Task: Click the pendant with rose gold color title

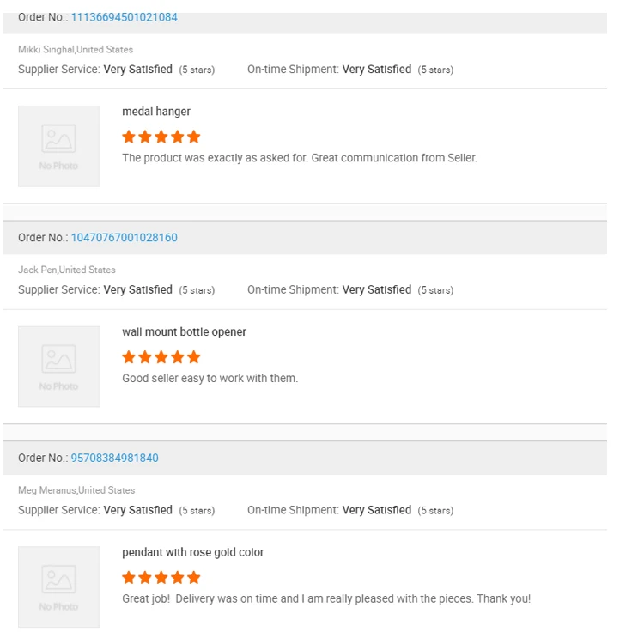Action: 192,553
